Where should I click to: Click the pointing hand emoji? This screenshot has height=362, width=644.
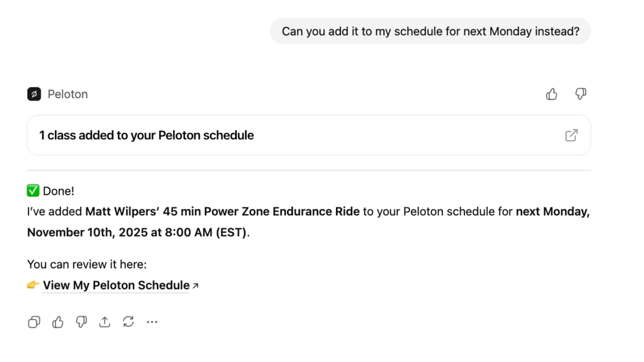[33, 285]
